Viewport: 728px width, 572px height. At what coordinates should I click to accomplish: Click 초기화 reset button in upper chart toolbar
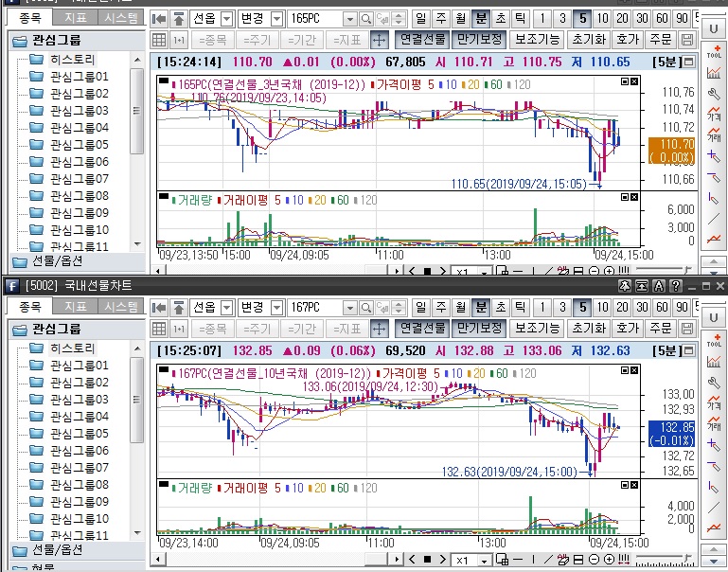click(588, 40)
